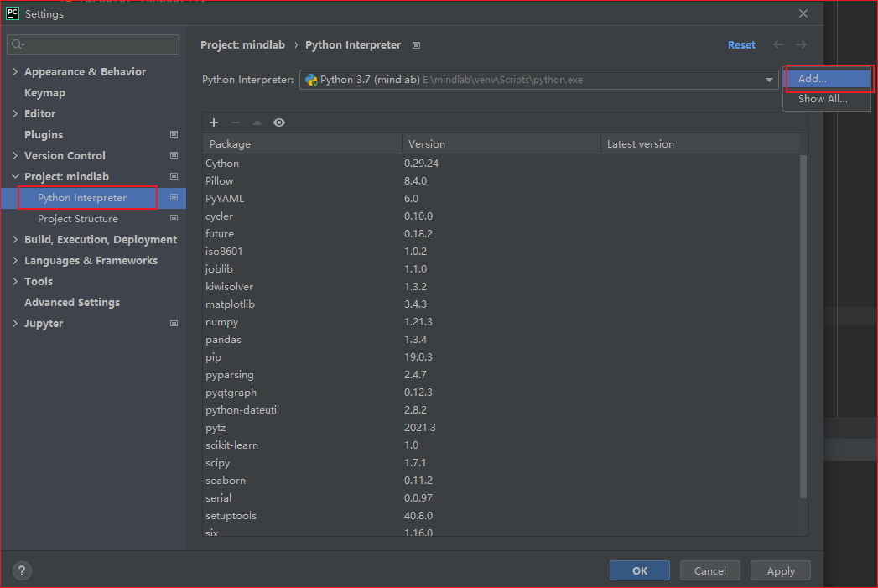Click the back navigation arrow near Reset
Viewport: 878px width, 588px height.
(777, 44)
